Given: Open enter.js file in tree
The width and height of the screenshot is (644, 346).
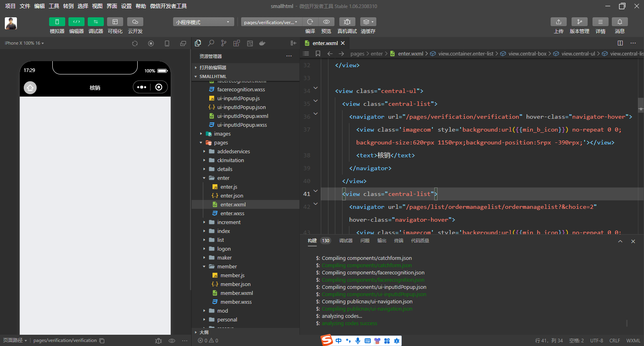Looking at the screenshot, I should [229, 187].
